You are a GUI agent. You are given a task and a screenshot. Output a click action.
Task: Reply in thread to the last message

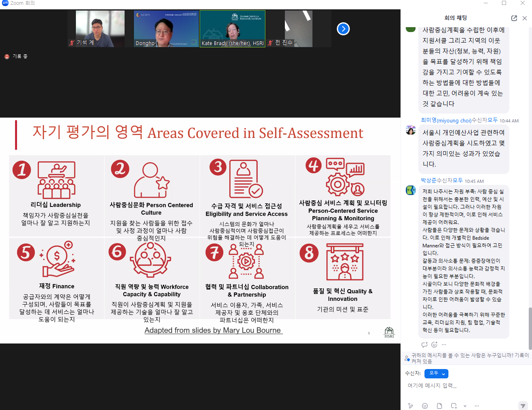[x=424, y=345]
